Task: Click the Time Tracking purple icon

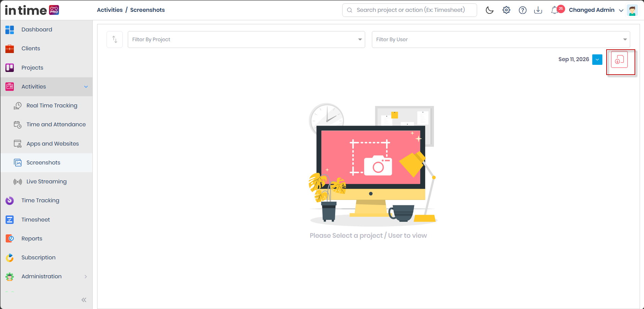Action: click(10, 201)
